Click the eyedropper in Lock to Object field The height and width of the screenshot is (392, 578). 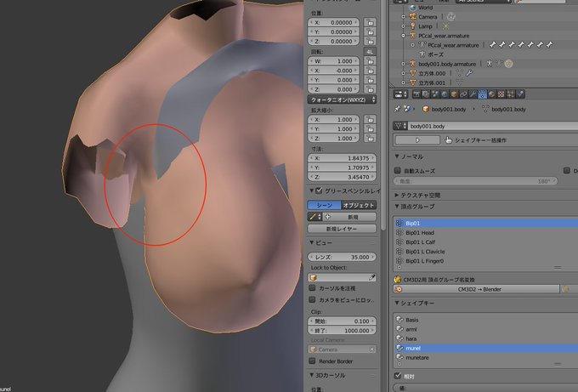pyautogui.click(x=372, y=277)
